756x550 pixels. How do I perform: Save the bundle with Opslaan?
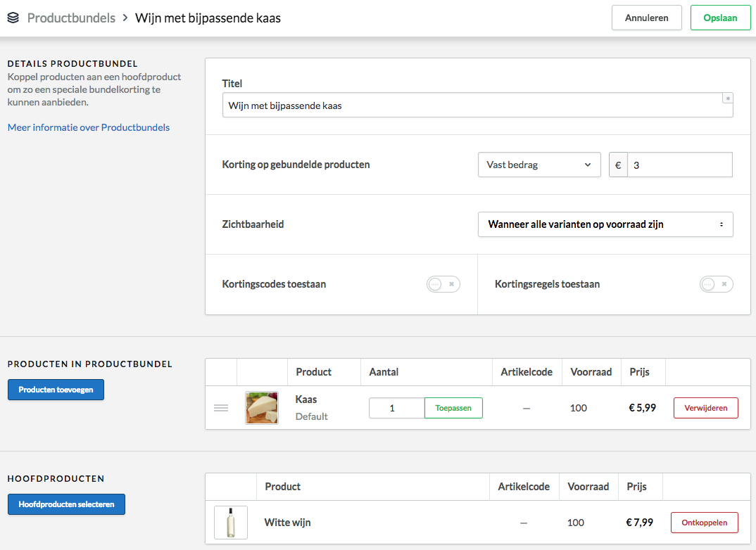click(x=720, y=17)
